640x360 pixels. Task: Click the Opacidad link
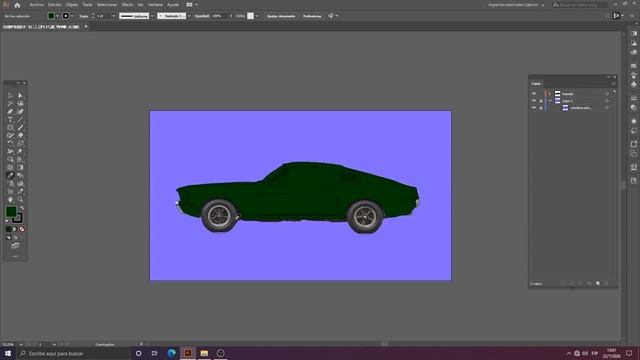[202, 16]
